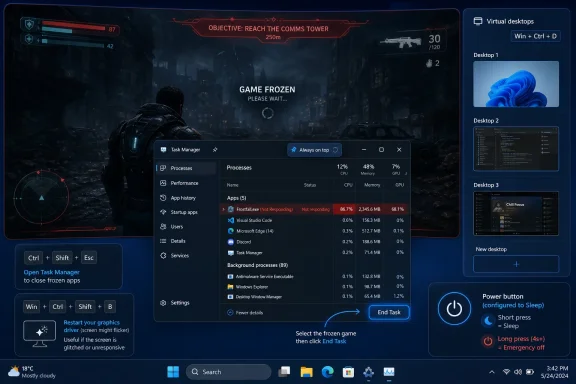Screen dimensions: 576x384
Task: Pin the Task Manager window using pin icon
Action: (215, 150)
